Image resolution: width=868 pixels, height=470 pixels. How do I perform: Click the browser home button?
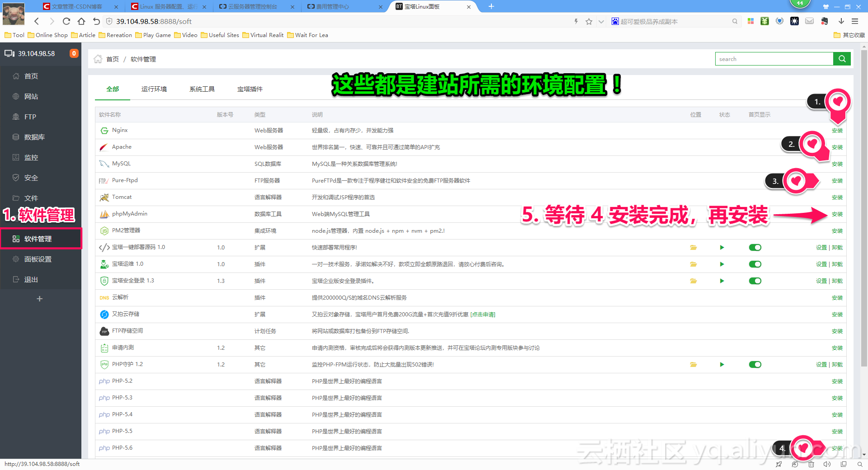(81, 21)
